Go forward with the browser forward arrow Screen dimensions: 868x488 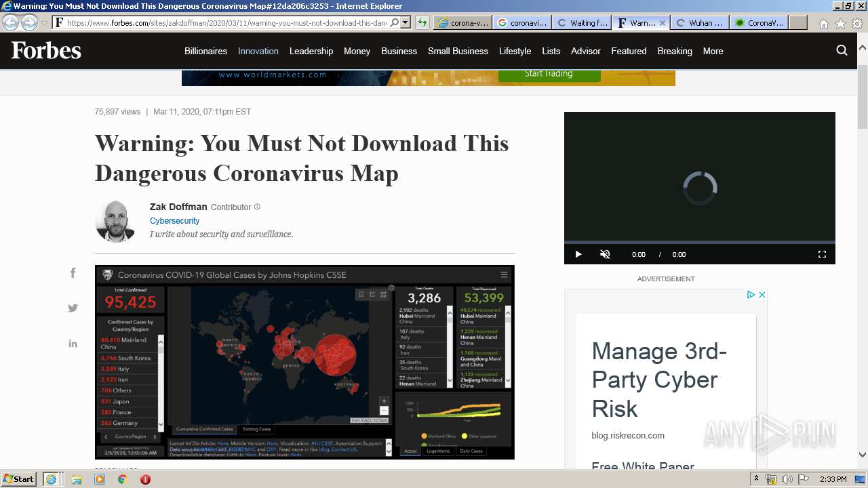click(29, 22)
